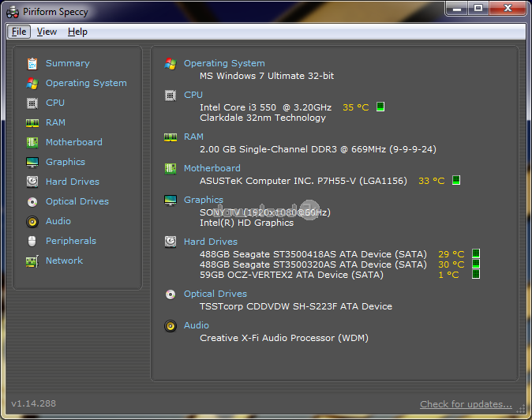Click the Windows flag icon beside sidebar Operating System
This screenshot has width=532, height=420.
(32, 84)
